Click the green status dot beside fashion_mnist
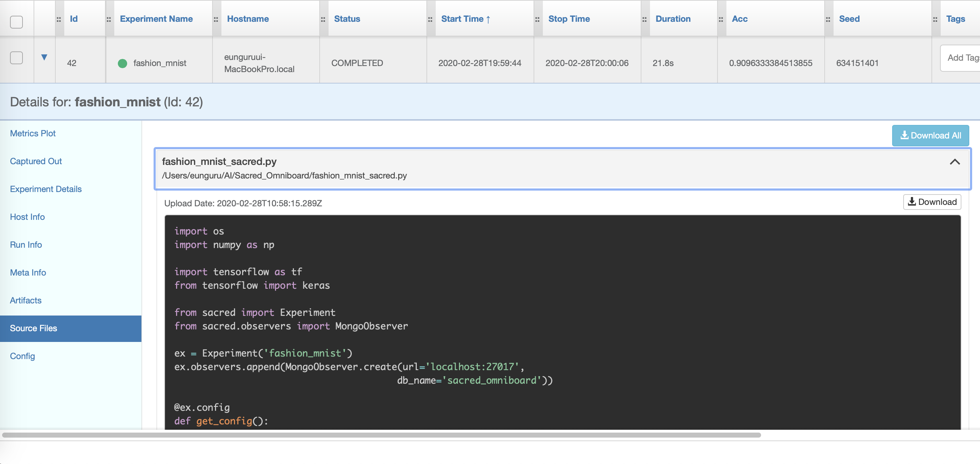 click(122, 63)
